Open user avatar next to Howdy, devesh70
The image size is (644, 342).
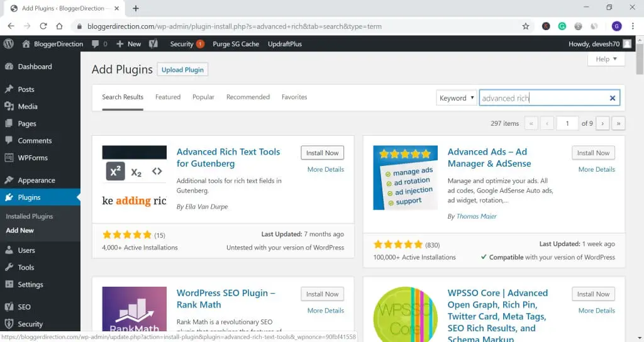pos(627,44)
